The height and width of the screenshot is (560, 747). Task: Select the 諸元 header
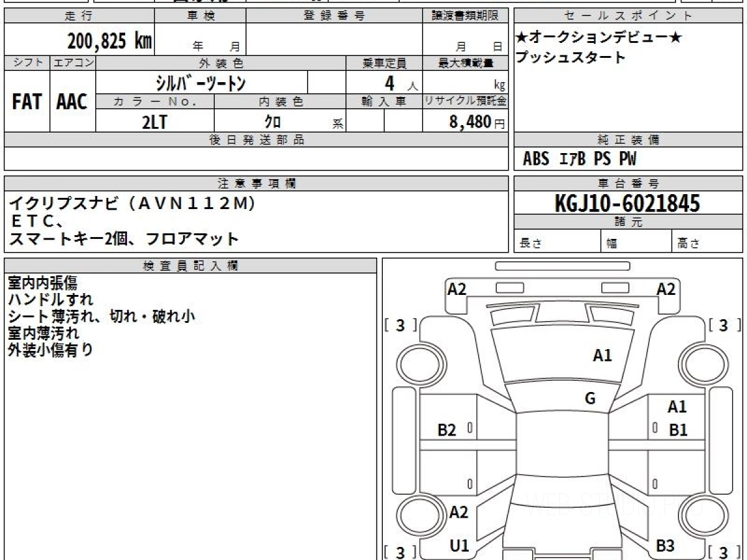(628, 222)
